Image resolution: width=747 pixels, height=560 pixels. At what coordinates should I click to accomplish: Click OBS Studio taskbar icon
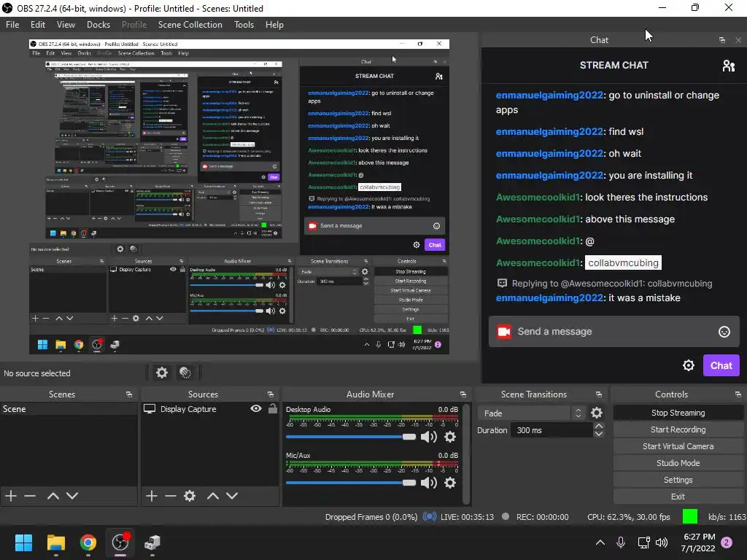[120, 542]
